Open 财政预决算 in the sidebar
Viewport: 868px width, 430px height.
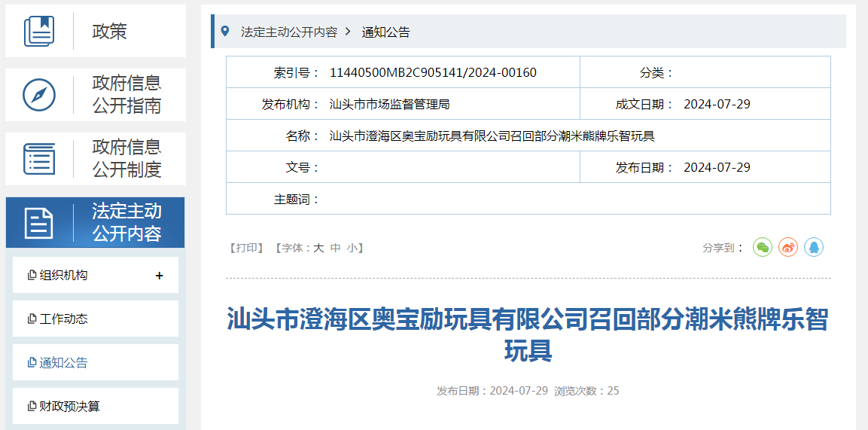click(69, 407)
